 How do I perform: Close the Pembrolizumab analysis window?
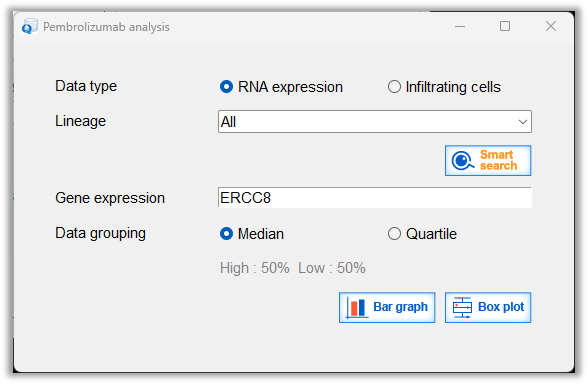pyautogui.click(x=550, y=26)
